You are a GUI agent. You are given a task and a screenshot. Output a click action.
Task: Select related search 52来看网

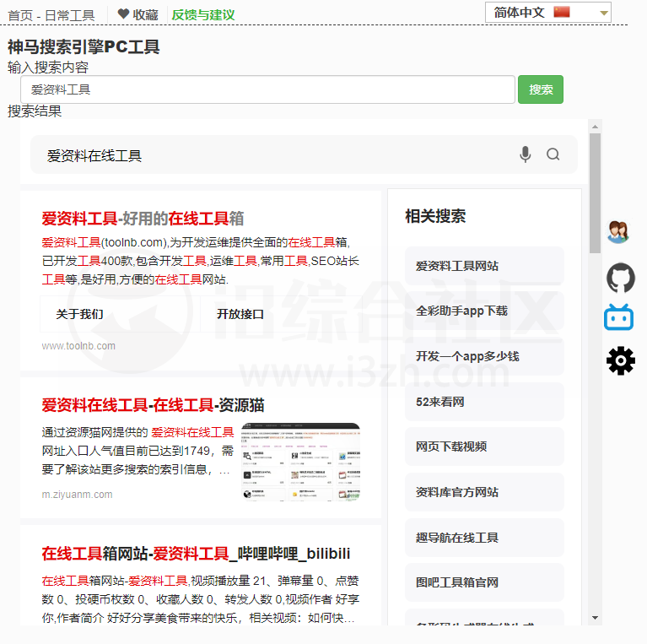tap(484, 402)
